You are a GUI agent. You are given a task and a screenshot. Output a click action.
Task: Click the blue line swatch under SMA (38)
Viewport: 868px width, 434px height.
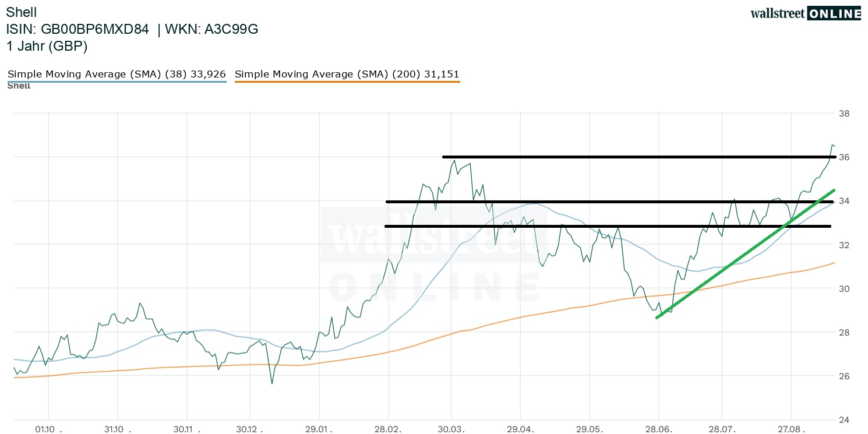pos(117,82)
